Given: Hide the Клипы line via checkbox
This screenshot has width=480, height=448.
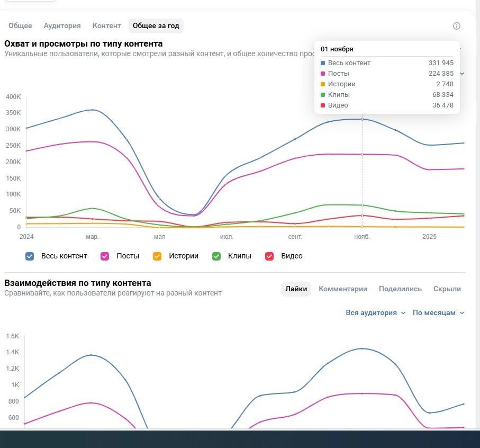Looking at the screenshot, I should point(216,256).
